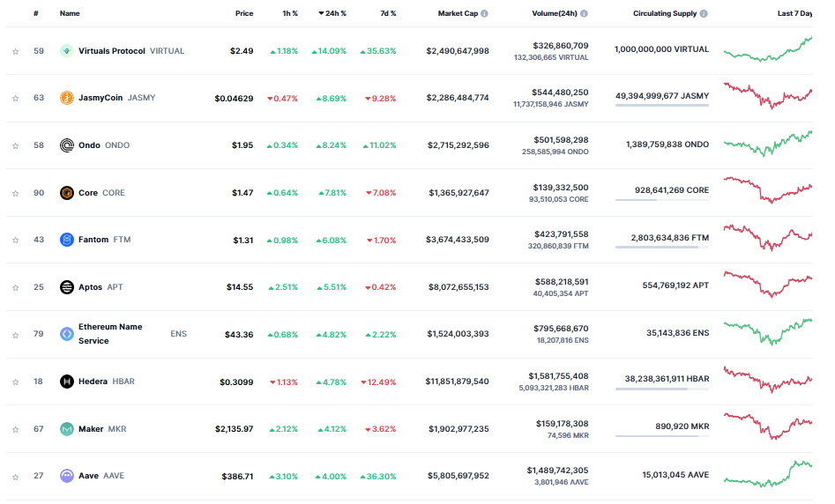Click Core 24h change 7.81%
Viewport: 835px width, 504px height.
tap(332, 193)
